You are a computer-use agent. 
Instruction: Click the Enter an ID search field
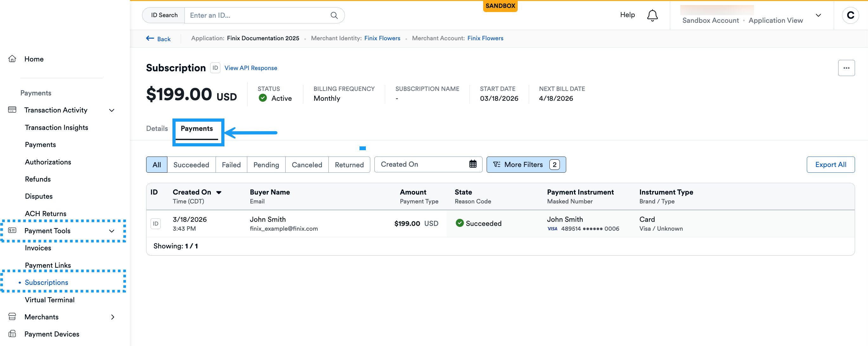tap(256, 15)
